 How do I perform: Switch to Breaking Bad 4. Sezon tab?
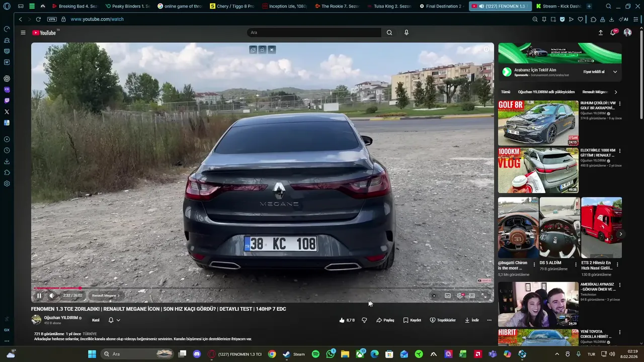[74, 6]
